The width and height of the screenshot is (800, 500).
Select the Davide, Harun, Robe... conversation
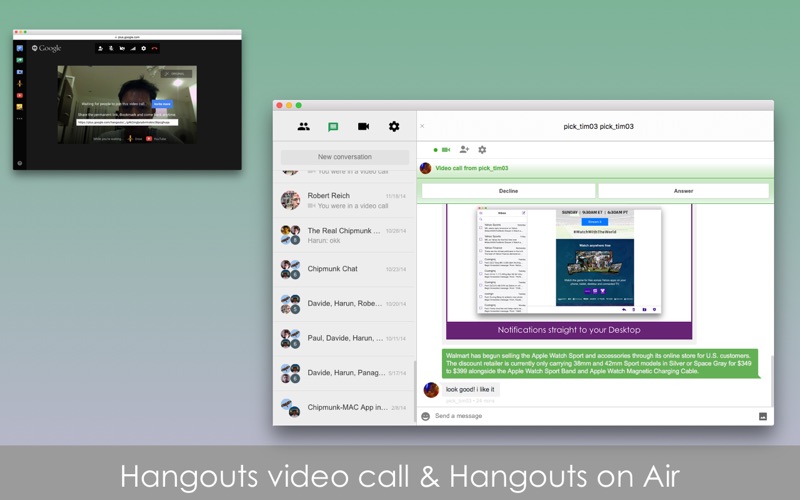click(x=345, y=304)
